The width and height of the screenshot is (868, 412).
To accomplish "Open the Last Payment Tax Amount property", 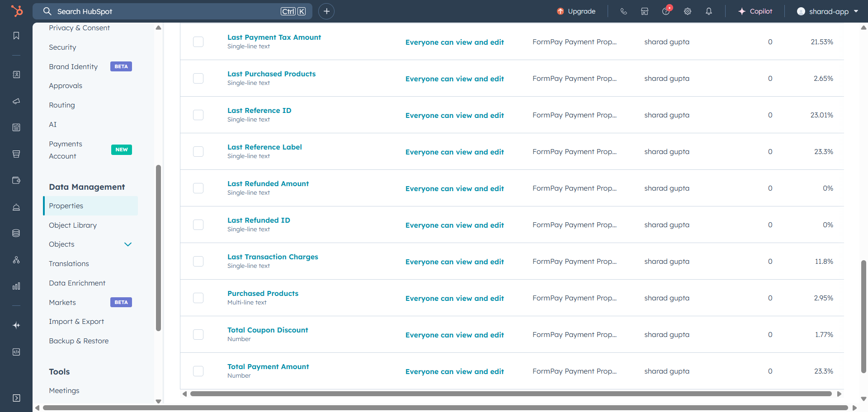I will pos(274,37).
